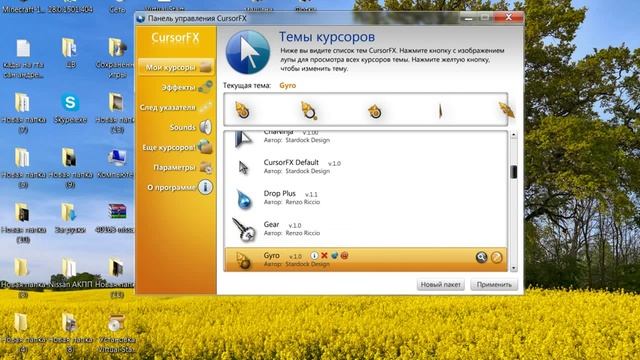
Task: Open the Nissan АКПП desktop folder
Action: (x=70, y=273)
